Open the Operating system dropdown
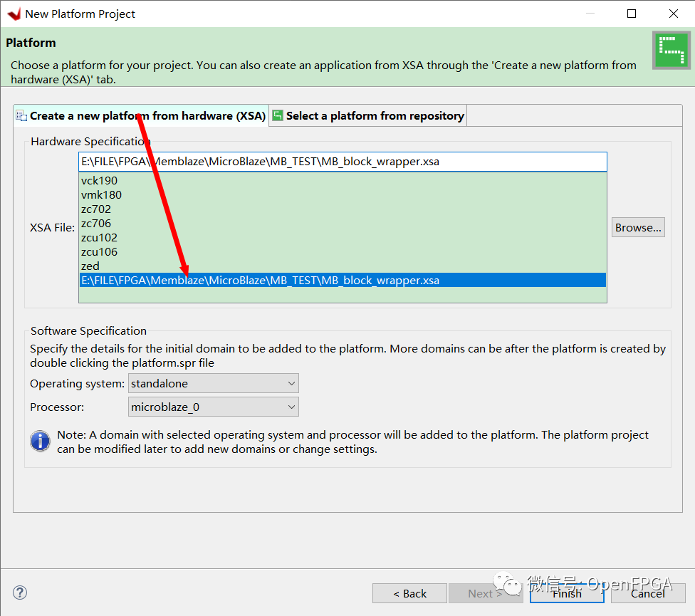The image size is (695, 616). [213, 383]
